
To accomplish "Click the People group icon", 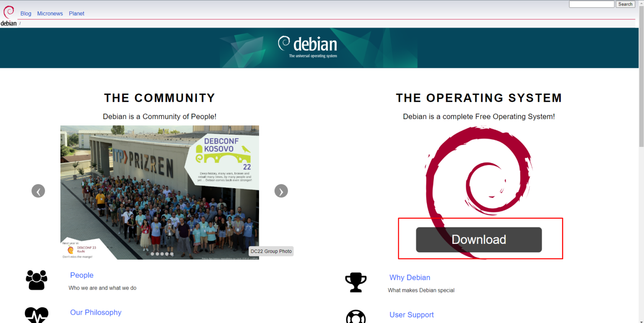I will tap(36, 280).
